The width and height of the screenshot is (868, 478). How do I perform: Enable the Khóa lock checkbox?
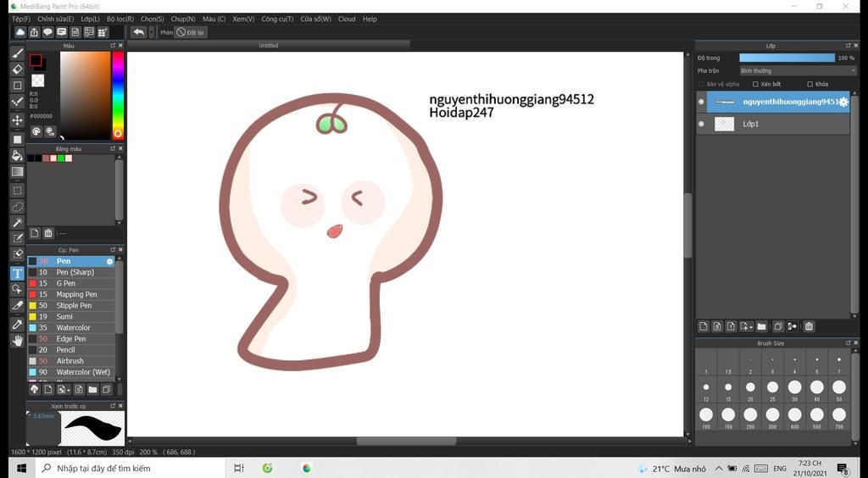point(810,84)
